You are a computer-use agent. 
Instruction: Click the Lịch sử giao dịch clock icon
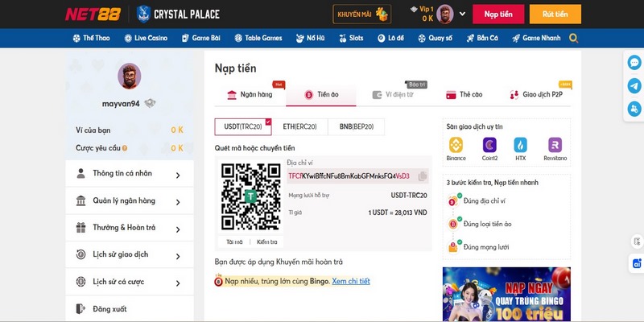point(81,254)
